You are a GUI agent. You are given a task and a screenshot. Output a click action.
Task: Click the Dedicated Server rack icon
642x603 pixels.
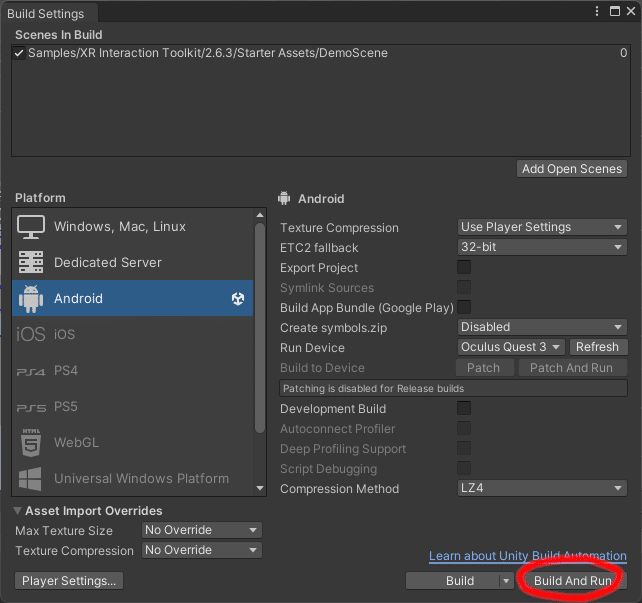click(x=31, y=262)
